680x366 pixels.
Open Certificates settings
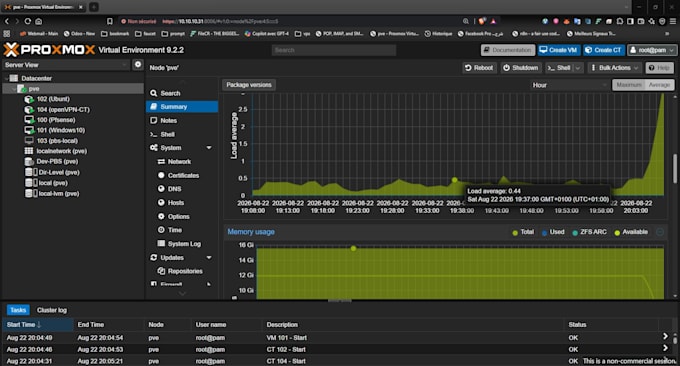(x=183, y=175)
